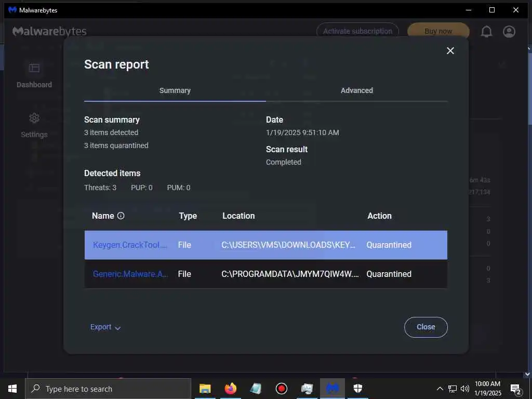Open the Keygen.CrackTool threat link
Viewport: 532px width, 399px height.
tap(130, 245)
